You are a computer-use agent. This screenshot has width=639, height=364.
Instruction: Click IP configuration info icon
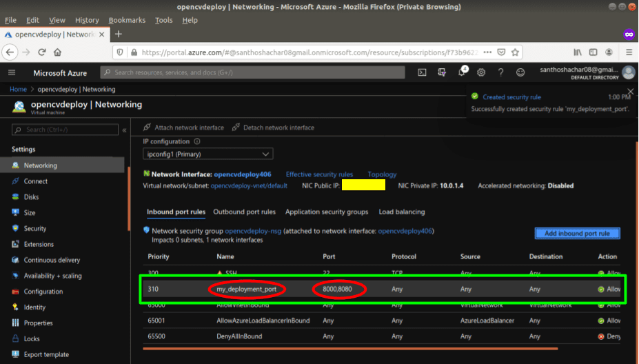pyautogui.click(x=197, y=141)
